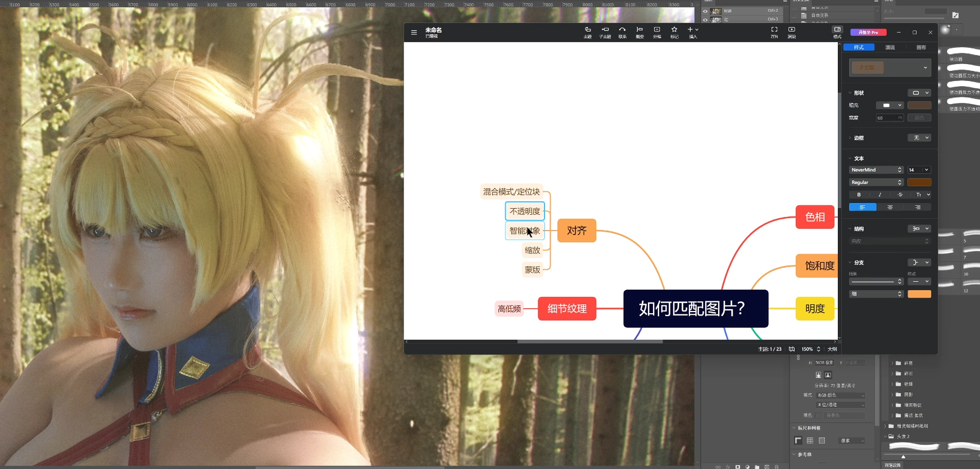The height and width of the screenshot is (469, 980).
Task: Open the branch shape dropdown
Action: tap(919, 262)
